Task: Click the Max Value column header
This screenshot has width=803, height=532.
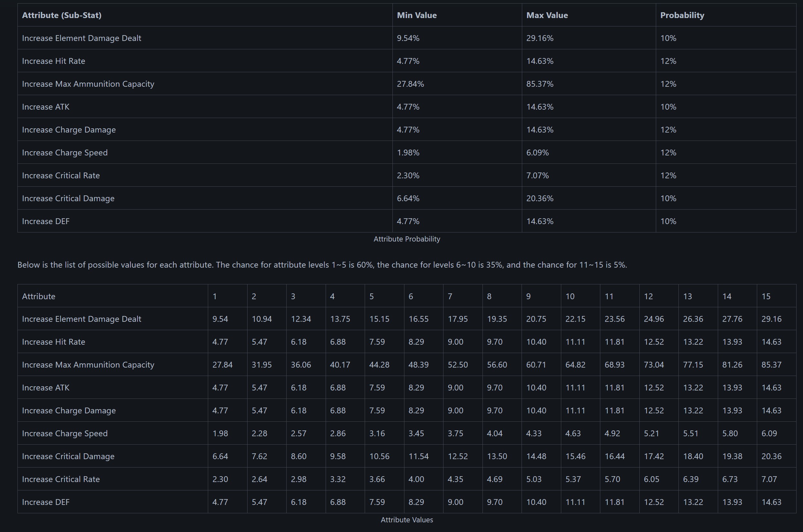Action: tap(547, 15)
